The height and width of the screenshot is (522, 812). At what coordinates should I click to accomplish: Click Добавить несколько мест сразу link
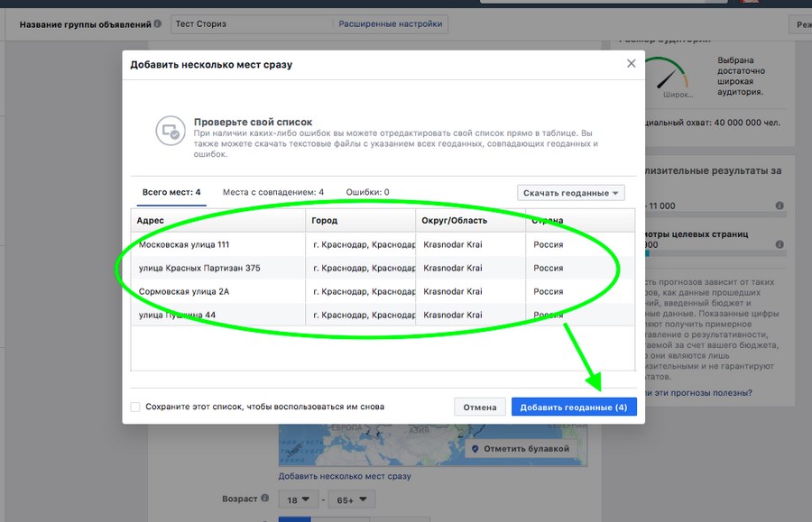tap(345, 476)
